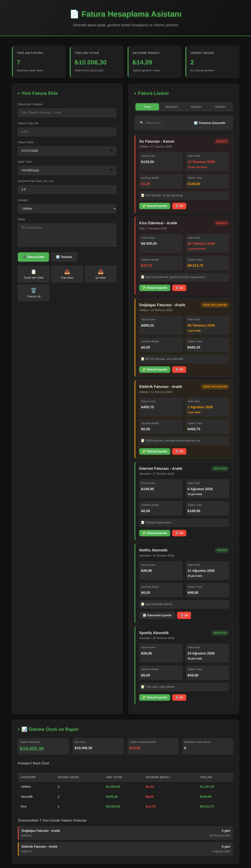Click the Abonelik row in category summary table
251x868 pixels.
pyautogui.click(x=125, y=797)
